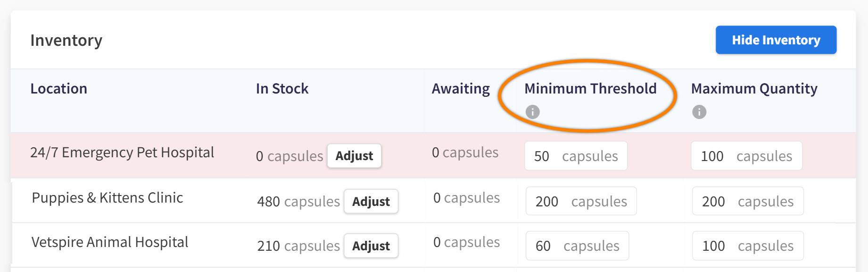This screenshot has height=272, width=868.
Task: Click the Location column header
Action: 59,89
